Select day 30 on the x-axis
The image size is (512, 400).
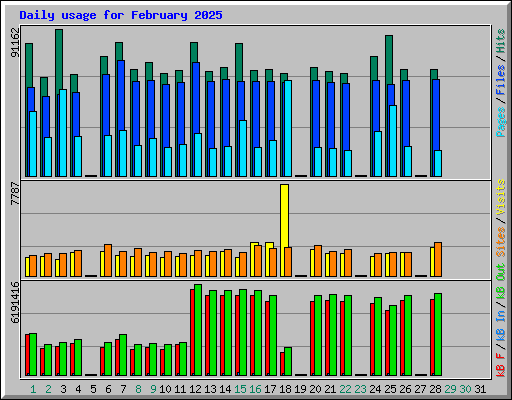(465, 389)
